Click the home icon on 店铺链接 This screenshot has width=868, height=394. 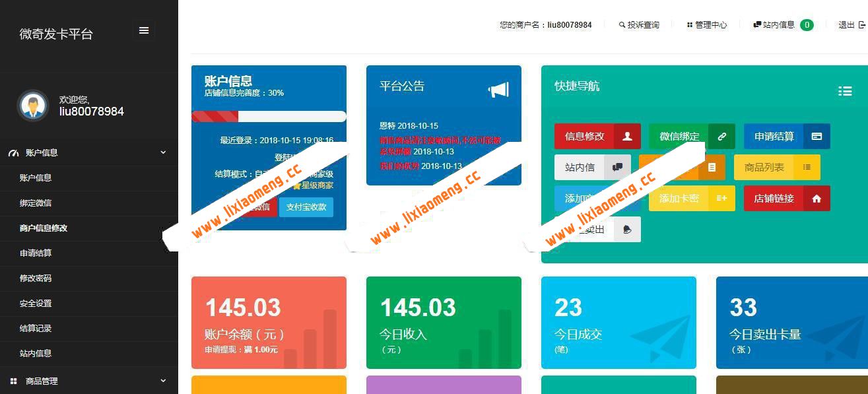tap(817, 199)
